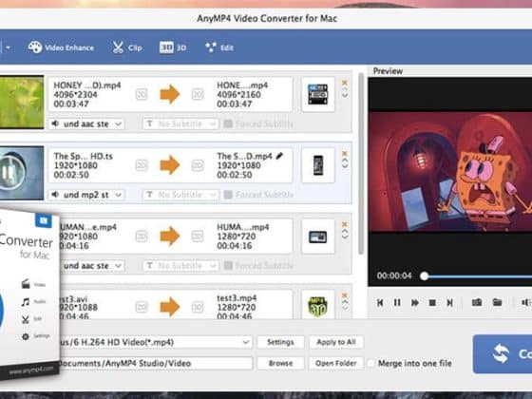Click the MP4 3D profile icon for test3 row
The image size is (532, 399).
(x=318, y=306)
